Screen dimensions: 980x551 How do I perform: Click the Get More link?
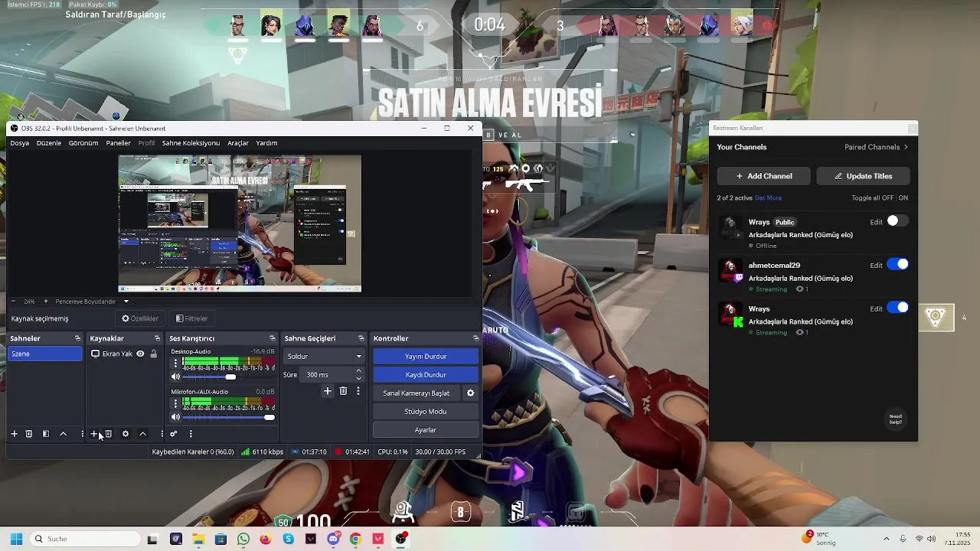pyautogui.click(x=768, y=197)
